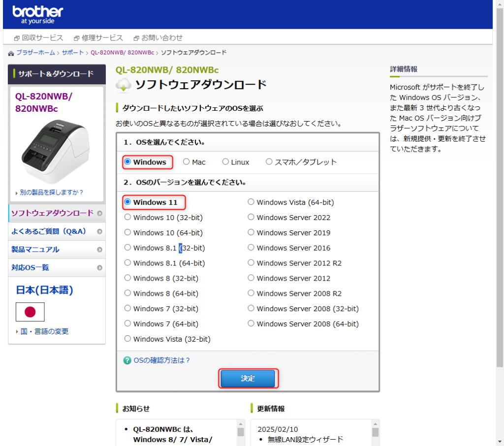Open the 回収サービス link
This screenshot has height=446, width=504.
click(x=42, y=38)
